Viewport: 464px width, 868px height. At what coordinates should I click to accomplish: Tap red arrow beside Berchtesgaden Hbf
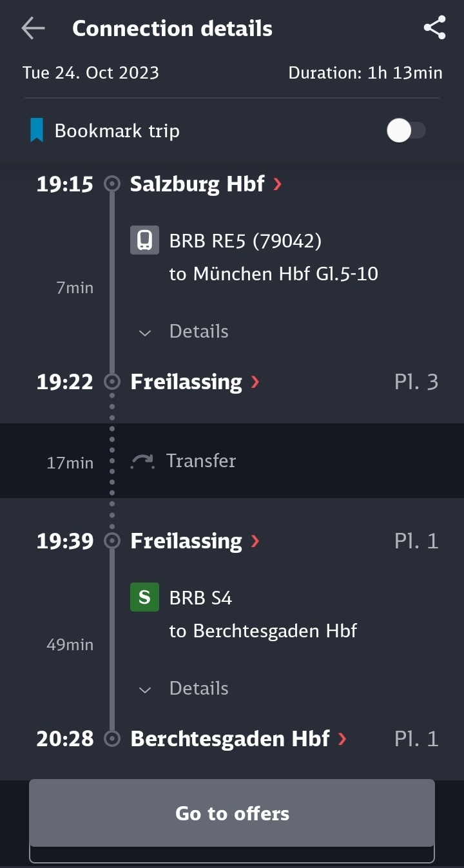tap(342, 738)
